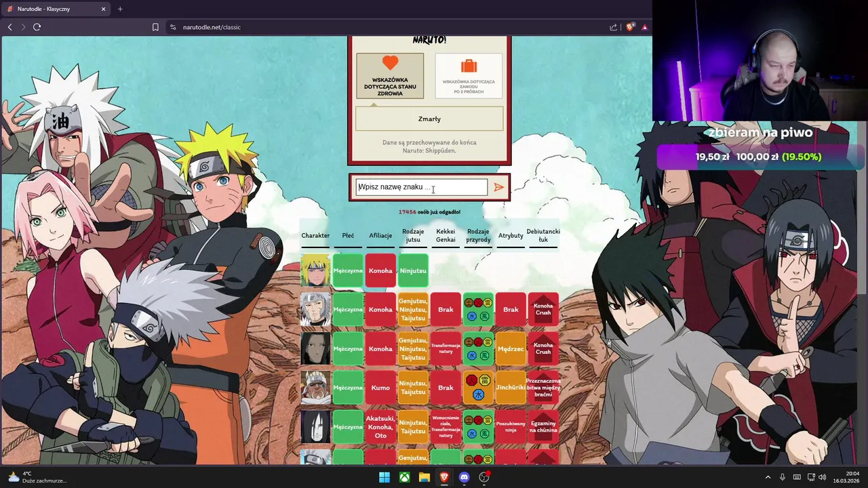Click the character name input field
868x488 pixels.
tap(422, 187)
